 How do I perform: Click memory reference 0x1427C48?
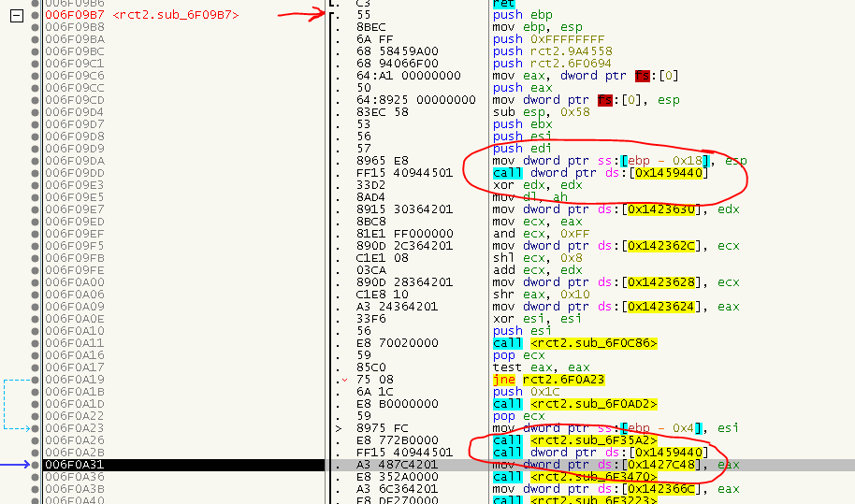(x=661, y=465)
